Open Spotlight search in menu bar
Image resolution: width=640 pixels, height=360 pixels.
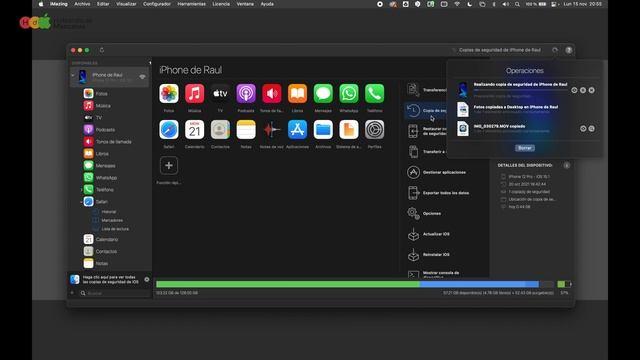[x=517, y=4]
